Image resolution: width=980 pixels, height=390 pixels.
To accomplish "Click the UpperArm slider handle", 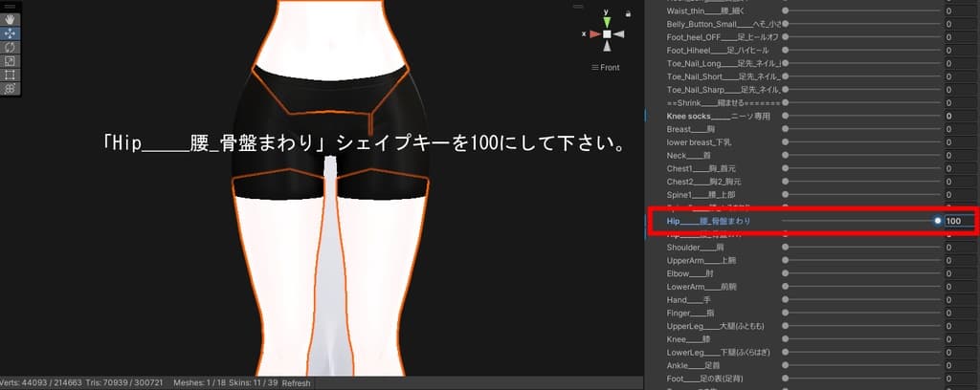I will (x=786, y=260).
